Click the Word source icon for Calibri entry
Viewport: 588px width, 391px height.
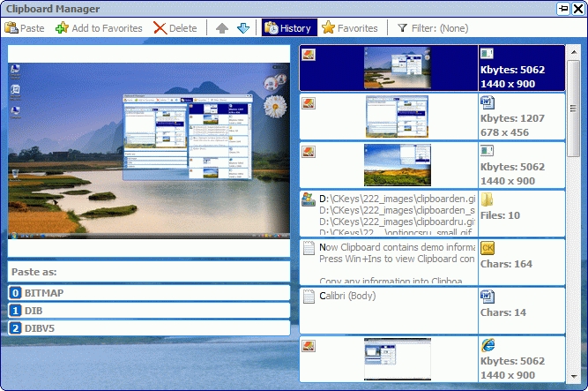click(x=488, y=296)
